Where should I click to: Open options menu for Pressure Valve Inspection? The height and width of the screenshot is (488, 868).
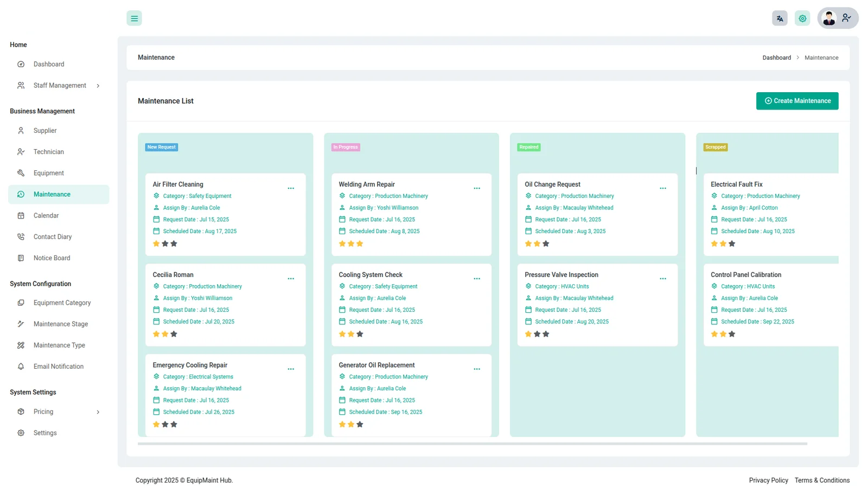pos(662,279)
